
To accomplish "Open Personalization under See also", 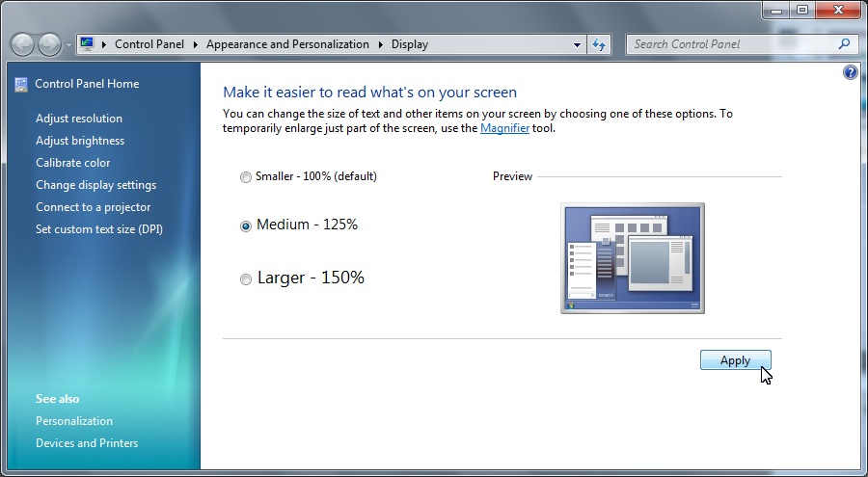I will pyautogui.click(x=74, y=421).
